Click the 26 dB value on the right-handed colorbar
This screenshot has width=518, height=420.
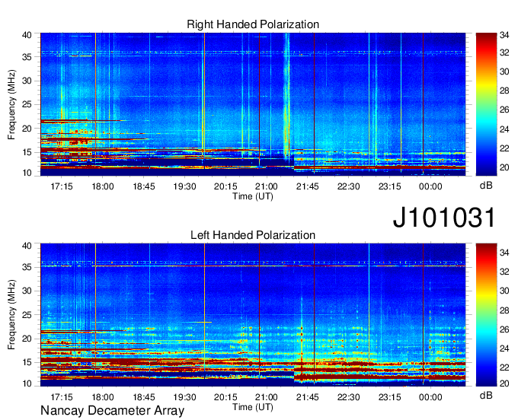504,110
